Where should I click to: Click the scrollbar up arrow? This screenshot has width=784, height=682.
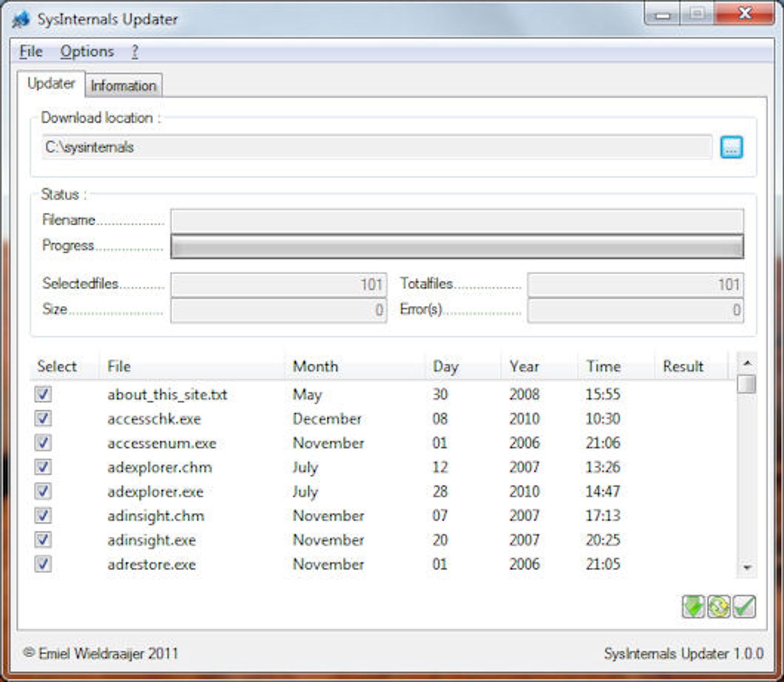(x=747, y=363)
